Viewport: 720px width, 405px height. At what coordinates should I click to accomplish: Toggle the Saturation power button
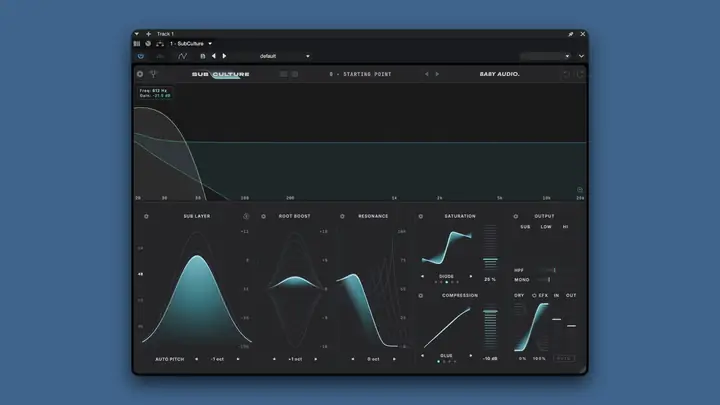pyautogui.click(x=421, y=216)
